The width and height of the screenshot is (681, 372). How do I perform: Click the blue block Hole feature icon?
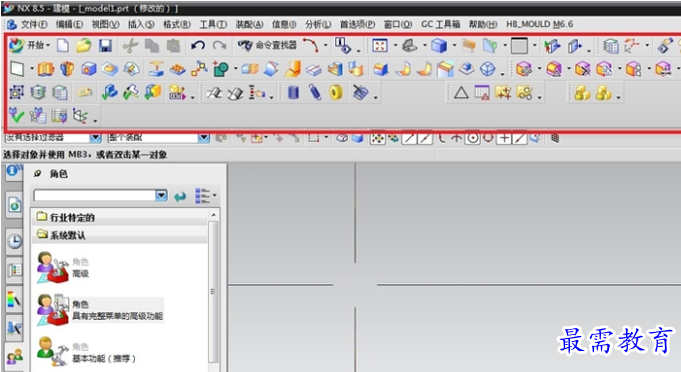click(89, 69)
